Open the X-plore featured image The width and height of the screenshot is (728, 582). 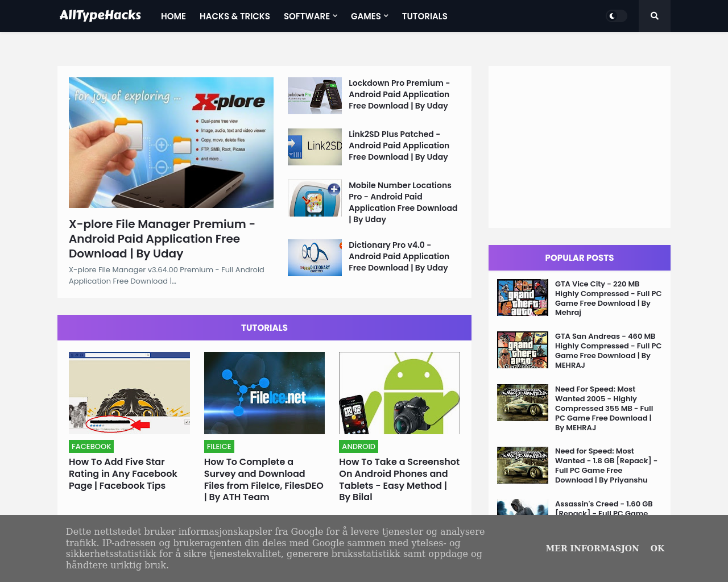tap(171, 143)
